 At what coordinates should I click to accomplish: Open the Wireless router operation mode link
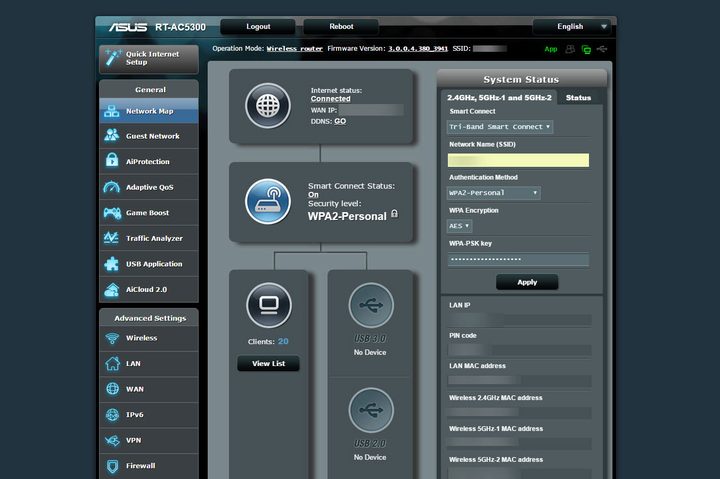[x=294, y=49]
